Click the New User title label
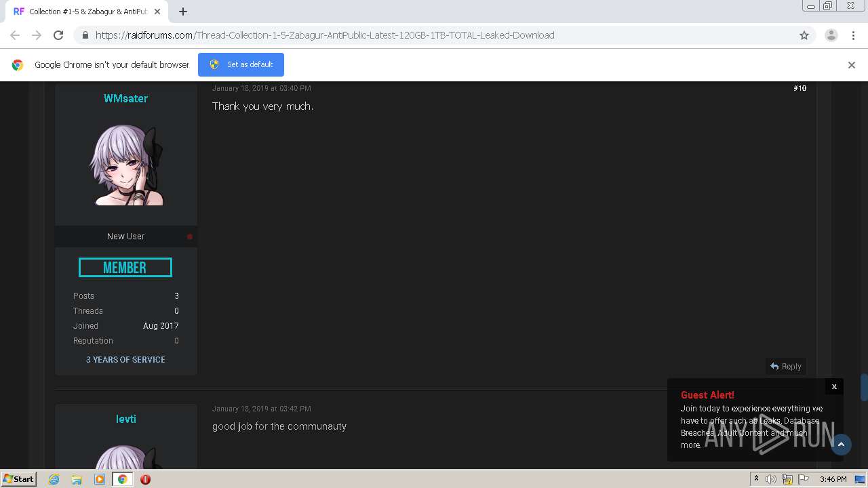868x488 pixels. pyautogui.click(x=125, y=237)
